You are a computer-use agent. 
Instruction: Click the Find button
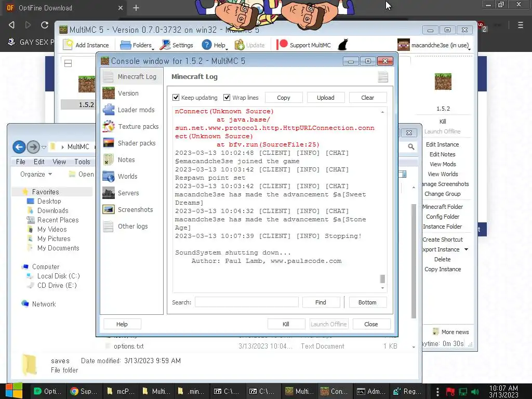tap(321, 302)
